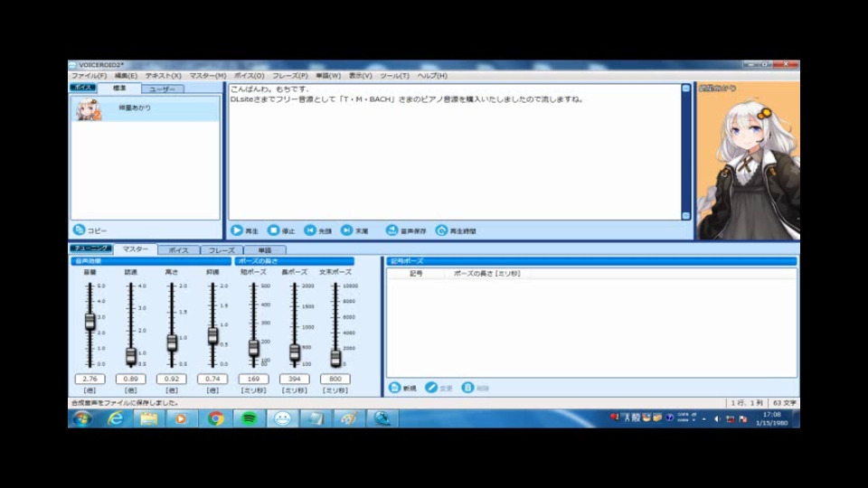Screen dimensions: 868x488
Task: Click the 抑揚 intonation slider handle
Action: point(212,335)
